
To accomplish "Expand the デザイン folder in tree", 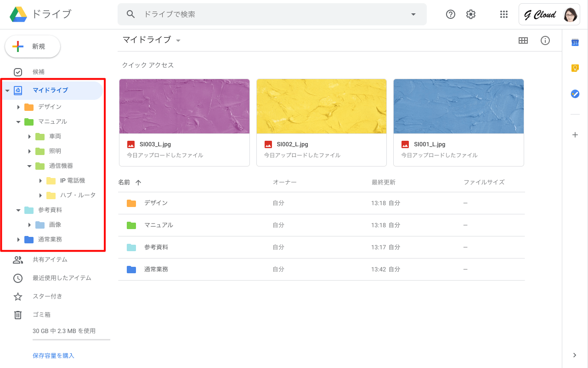I will [x=18, y=107].
